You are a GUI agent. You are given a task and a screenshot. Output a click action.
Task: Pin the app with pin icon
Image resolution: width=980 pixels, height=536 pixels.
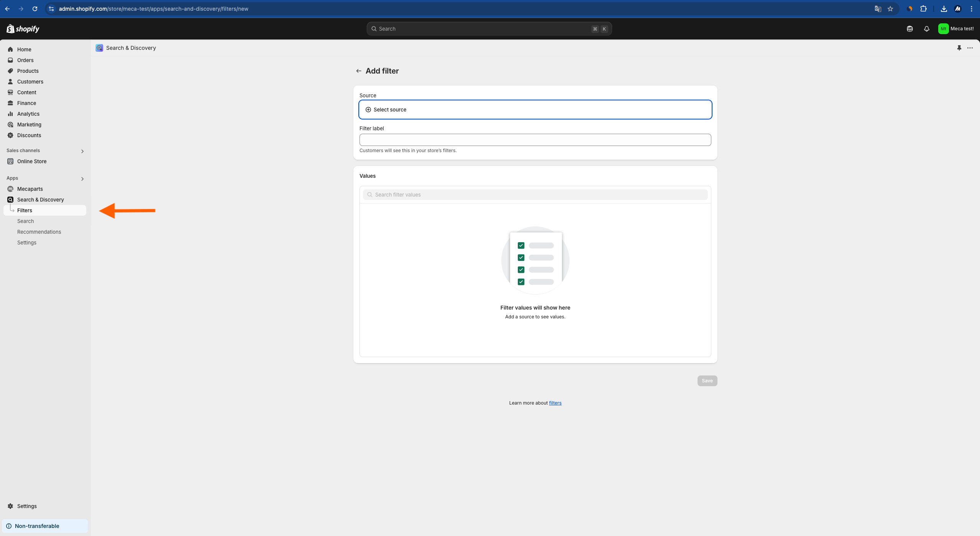point(959,48)
